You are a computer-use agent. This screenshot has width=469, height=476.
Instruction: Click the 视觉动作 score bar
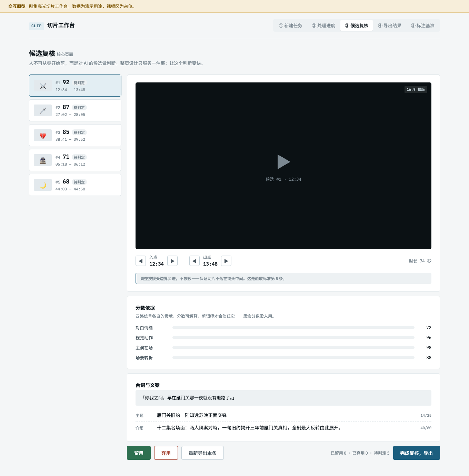pyautogui.click(x=293, y=338)
